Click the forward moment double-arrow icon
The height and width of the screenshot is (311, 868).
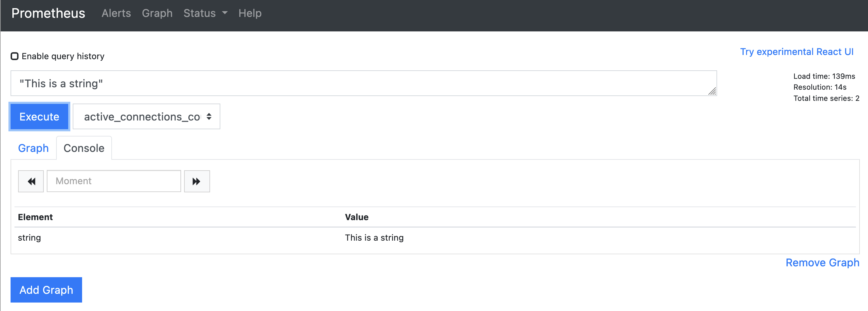[196, 181]
